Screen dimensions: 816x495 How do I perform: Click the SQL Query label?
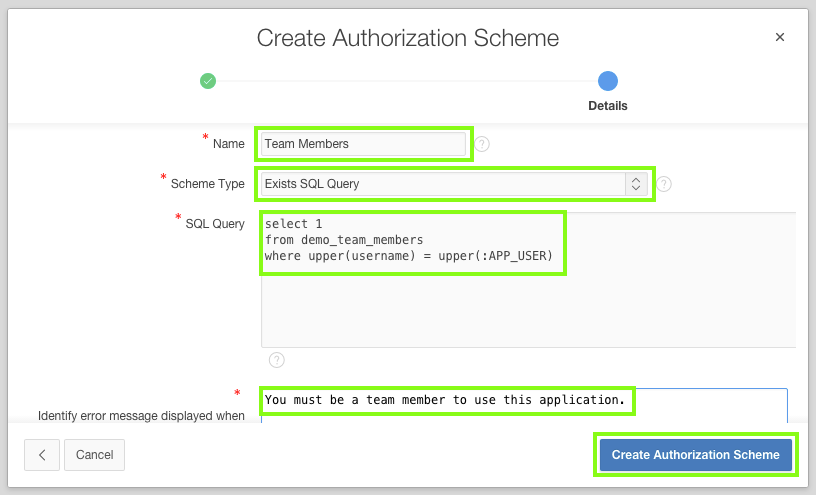tap(215, 224)
